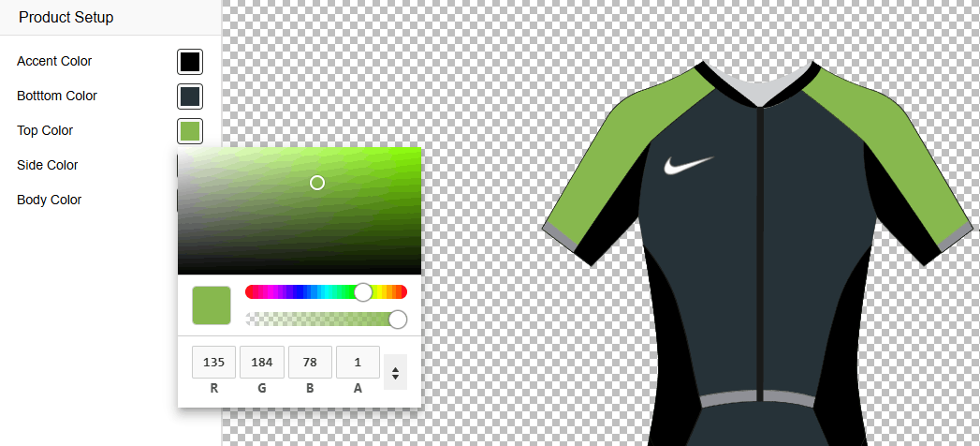Focus the A alpha input field

click(x=358, y=363)
